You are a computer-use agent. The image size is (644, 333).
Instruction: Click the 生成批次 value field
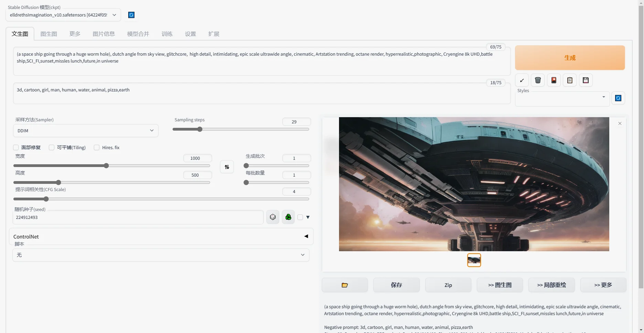(296, 158)
